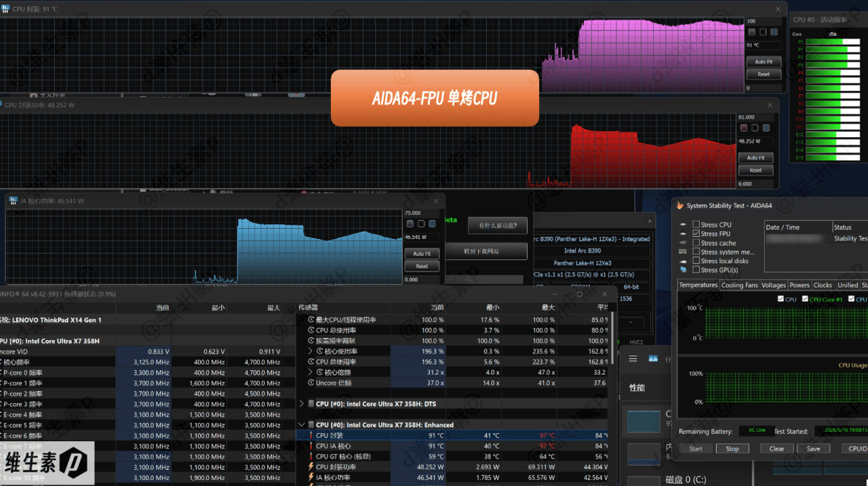Click Reset in CPU 封装功率 graph

pyautogui.click(x=755, y=170)
